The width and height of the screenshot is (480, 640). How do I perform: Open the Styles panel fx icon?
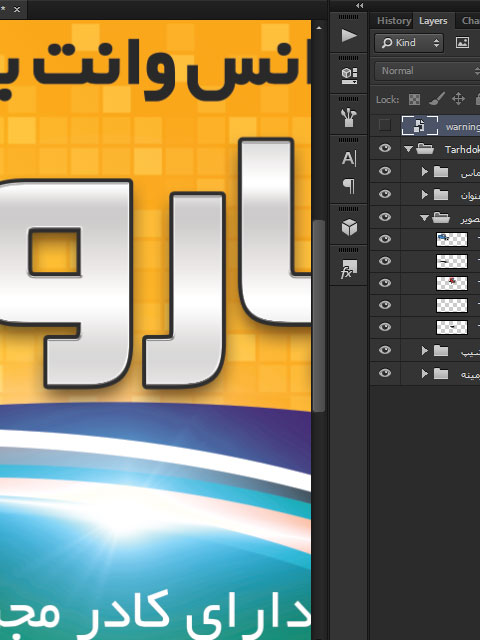349,269
